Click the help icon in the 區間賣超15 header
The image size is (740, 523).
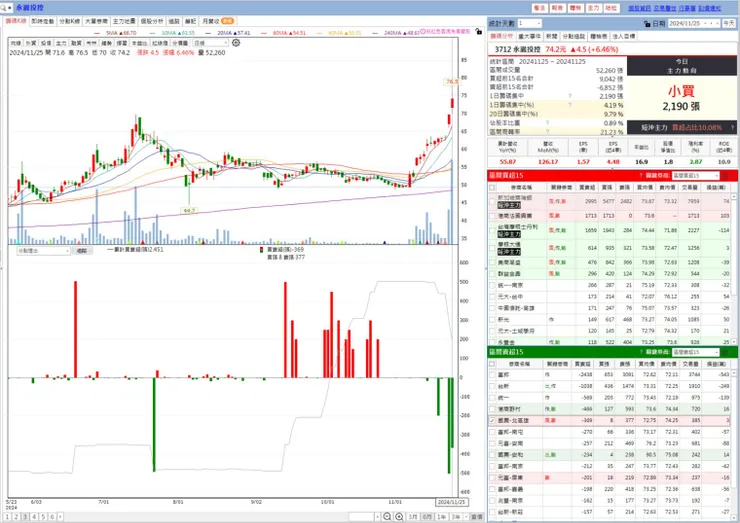pos(640,352)
